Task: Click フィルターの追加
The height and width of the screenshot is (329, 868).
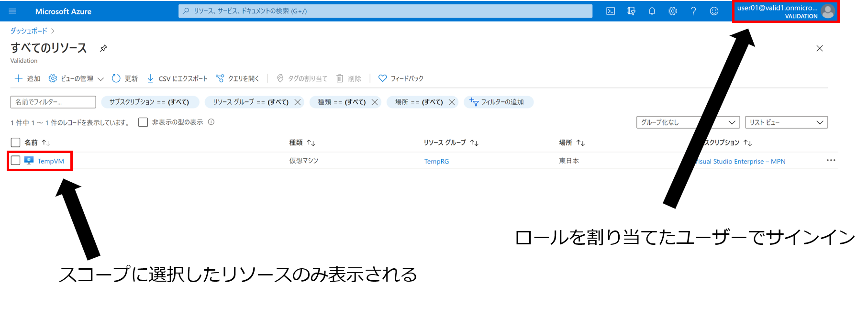Action: (498, 102)
